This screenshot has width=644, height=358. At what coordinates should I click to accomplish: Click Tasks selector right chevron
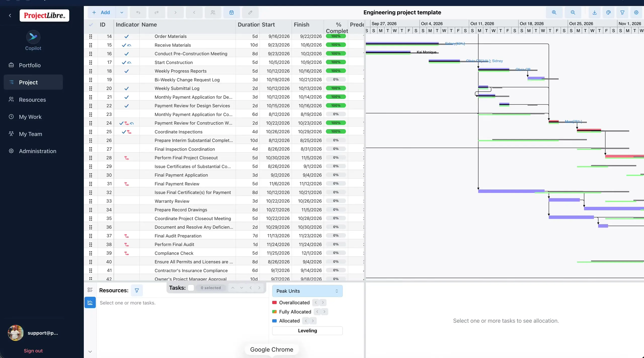point(259,288)
